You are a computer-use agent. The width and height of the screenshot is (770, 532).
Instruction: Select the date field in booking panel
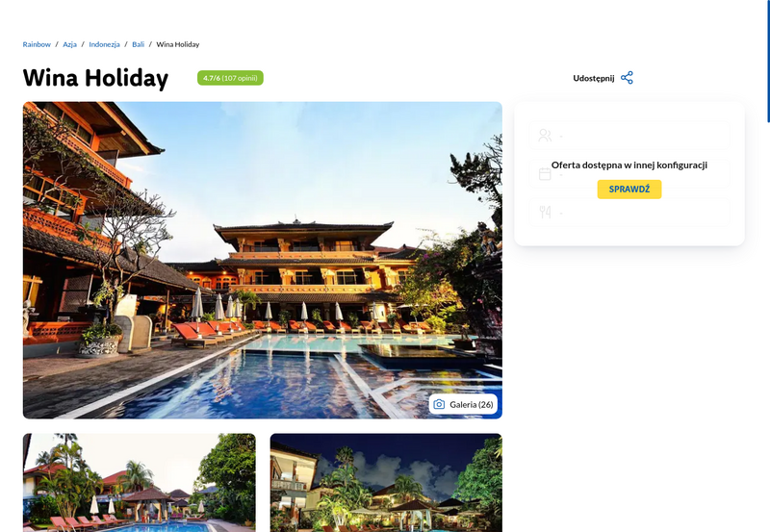[x=629, y=174]
